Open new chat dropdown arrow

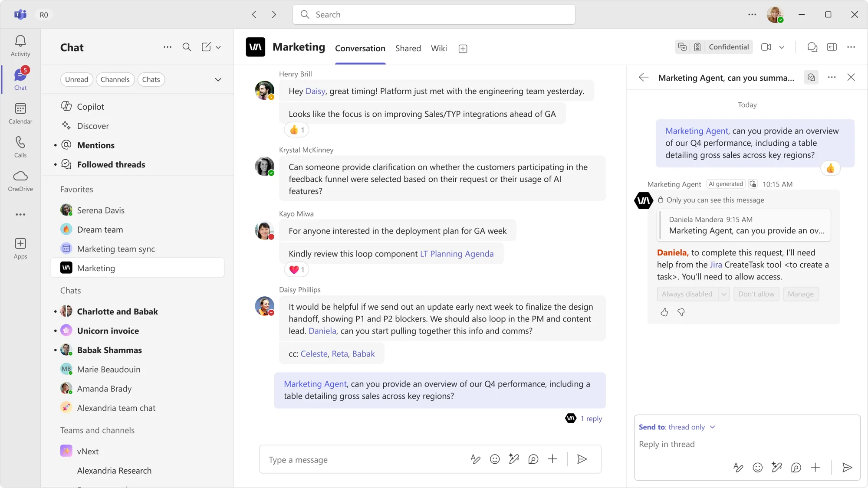click(218, 47)
